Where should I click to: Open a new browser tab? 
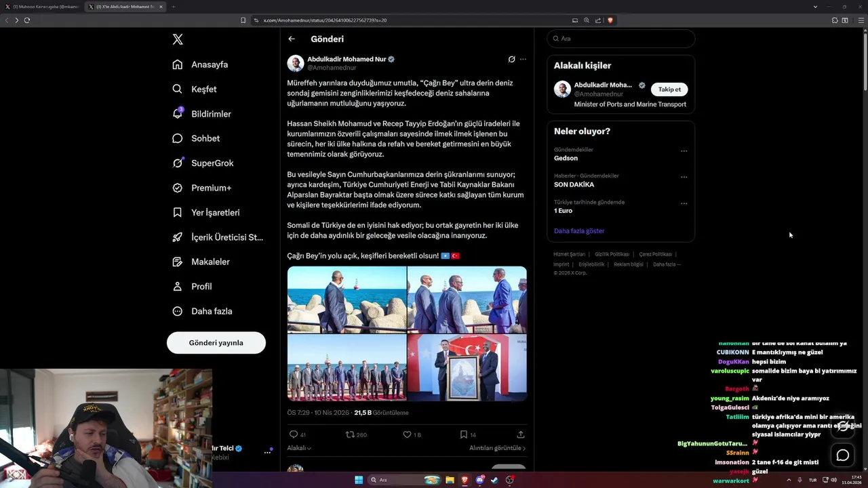click(173, 7)
